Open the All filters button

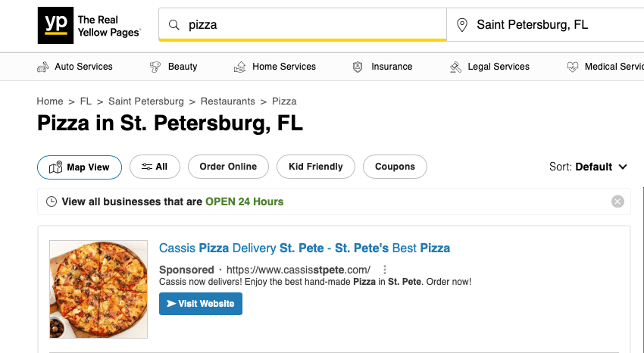coord(154,167)
